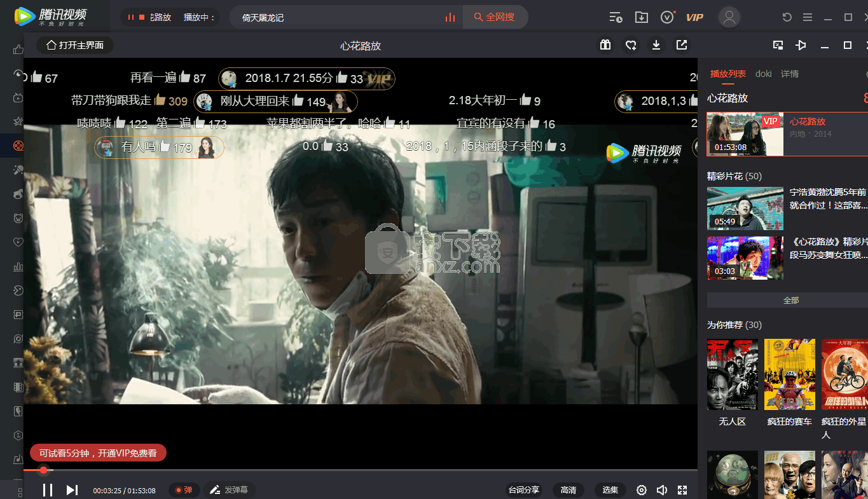Switch to the 详情 tab
Screen dimensions: 868x499
click(790, 74)
